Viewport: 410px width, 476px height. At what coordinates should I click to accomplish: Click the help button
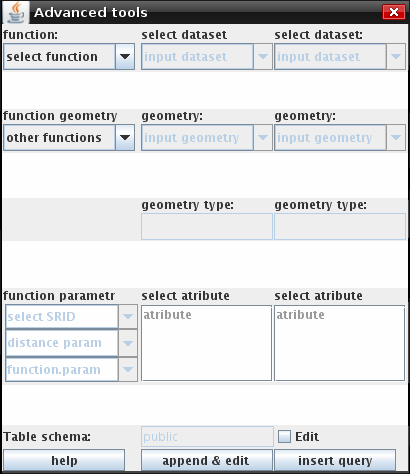point(64,461)
